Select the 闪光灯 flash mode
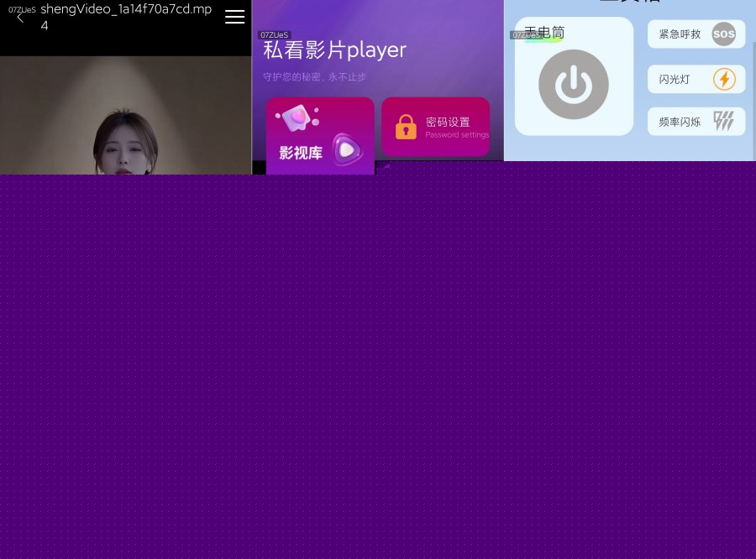Screen dimensions: 756x559 [x=696, y=79]
